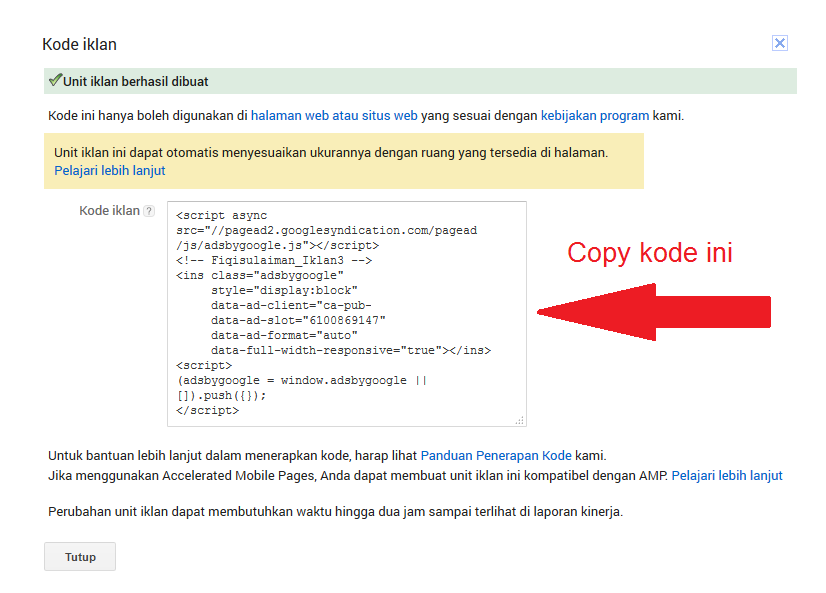
Task: Click the data-ad-format="auto" line
Action: point(284,335)
